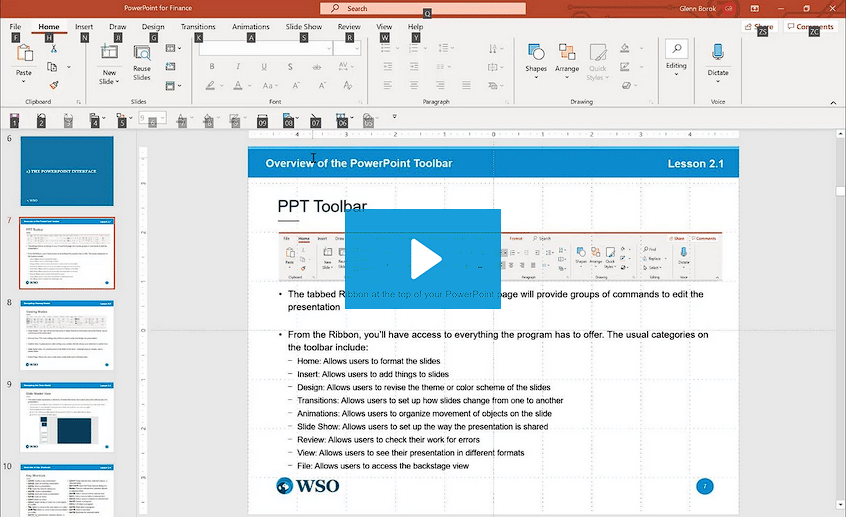Open the Line Spacing dropdown
This screenshot has height=517, width=846.
(446, 48)
